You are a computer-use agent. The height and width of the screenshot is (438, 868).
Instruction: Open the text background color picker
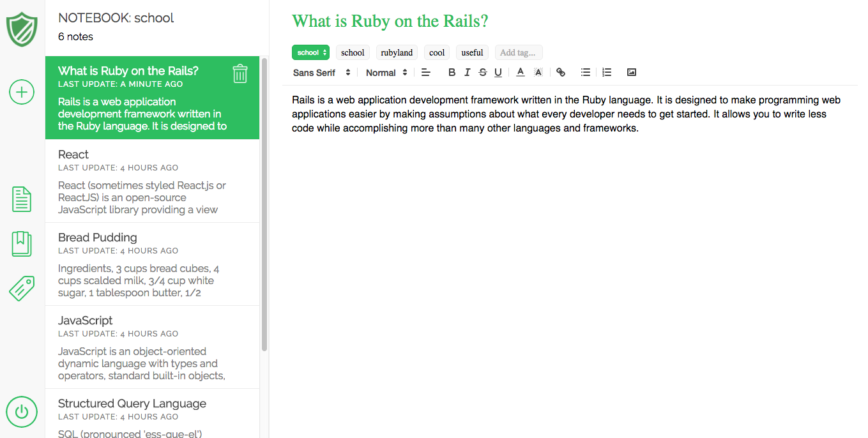coord(538,73)
